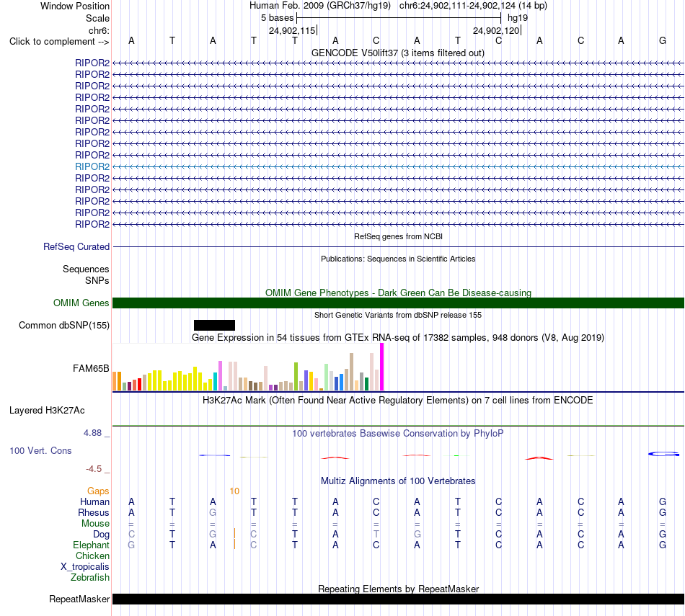Image resolution: width=685 pixels, height=616 pixels.
Task: Click base G in the complement sequence row
Action: click(662, 40)
